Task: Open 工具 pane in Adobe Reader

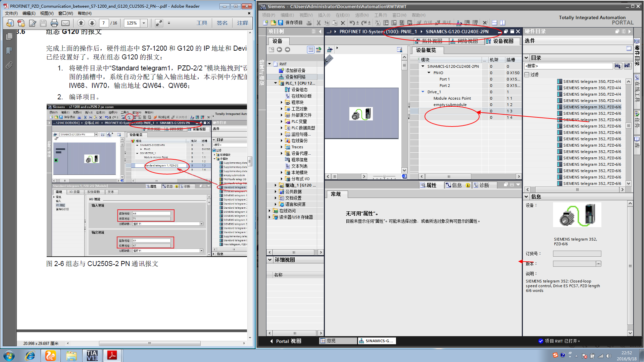Action: click(202, 23)
